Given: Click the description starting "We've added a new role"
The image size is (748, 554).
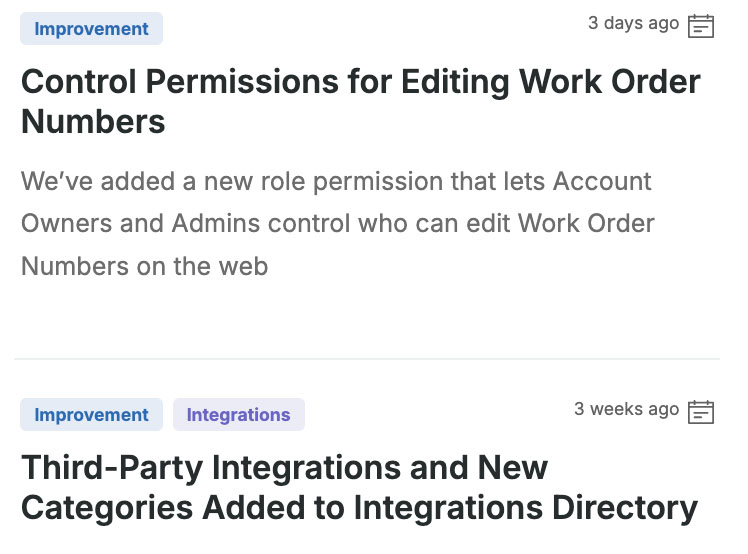Looking at the screenshot, I should click(337, 224).
